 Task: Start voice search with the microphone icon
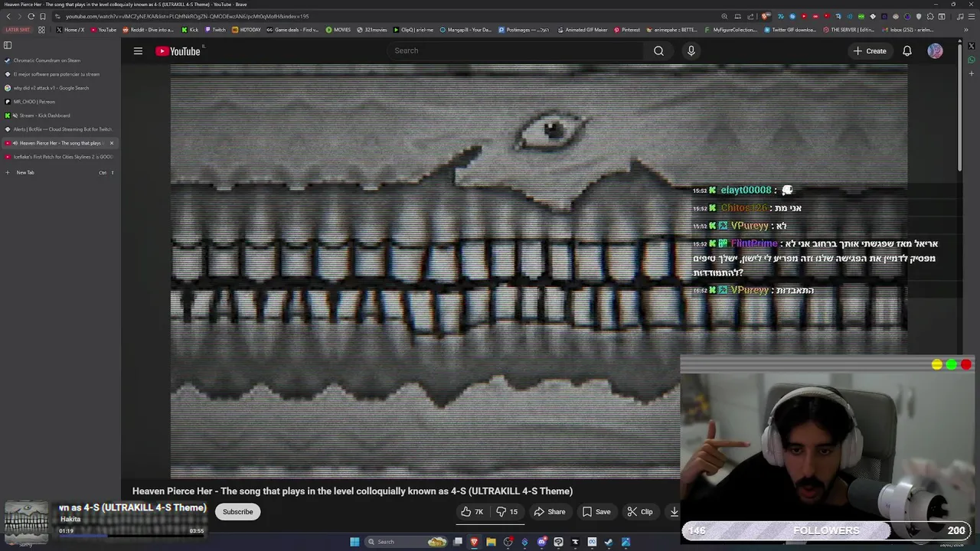pos(691,51)
